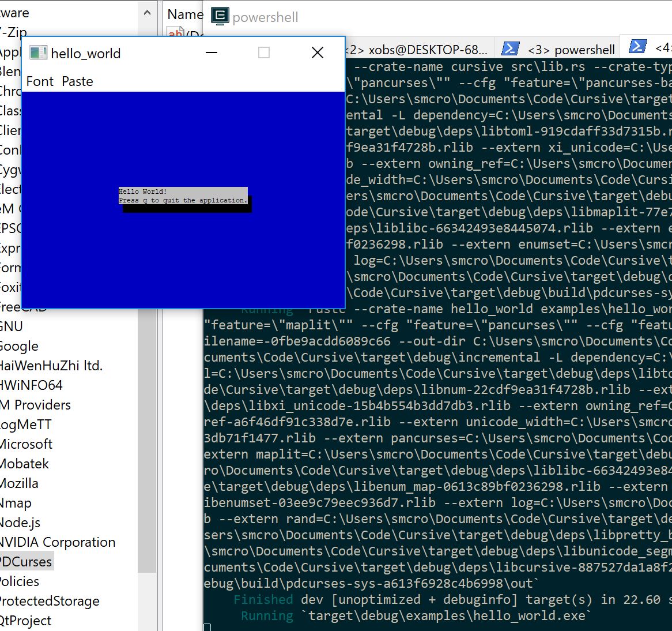Click the registry value (Default) string icon
Image resolution: width=672 pixels, height=631 pixels.
click(x=176, y=32)
